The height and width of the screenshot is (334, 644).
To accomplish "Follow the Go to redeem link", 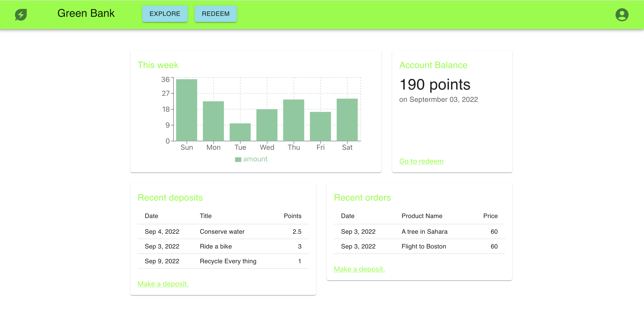I will [x=421, y=161].
